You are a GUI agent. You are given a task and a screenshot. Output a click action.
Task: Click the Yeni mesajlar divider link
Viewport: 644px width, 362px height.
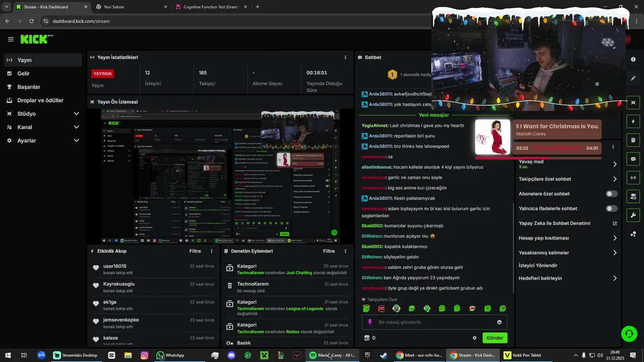(434, 115)
